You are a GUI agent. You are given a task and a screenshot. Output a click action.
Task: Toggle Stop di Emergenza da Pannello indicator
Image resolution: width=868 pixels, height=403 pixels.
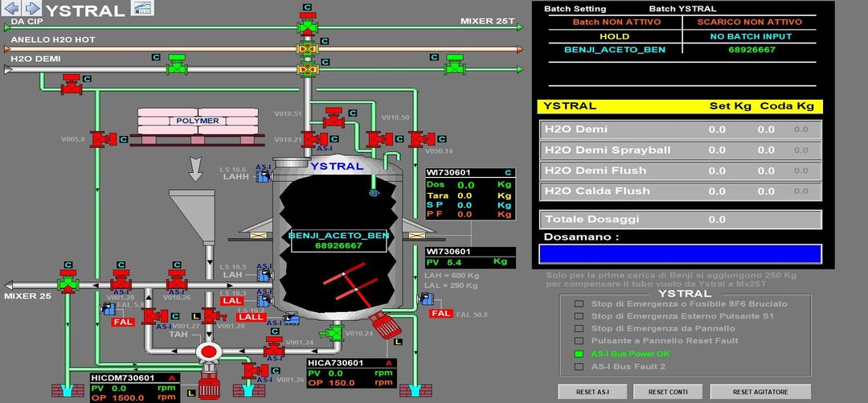tap(579, 328)
